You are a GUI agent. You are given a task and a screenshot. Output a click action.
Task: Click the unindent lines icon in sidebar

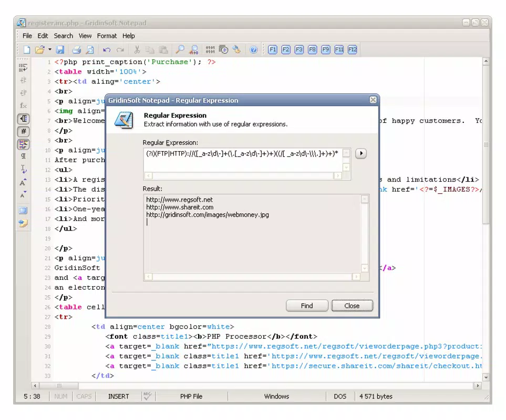click(x=23, y=93)
